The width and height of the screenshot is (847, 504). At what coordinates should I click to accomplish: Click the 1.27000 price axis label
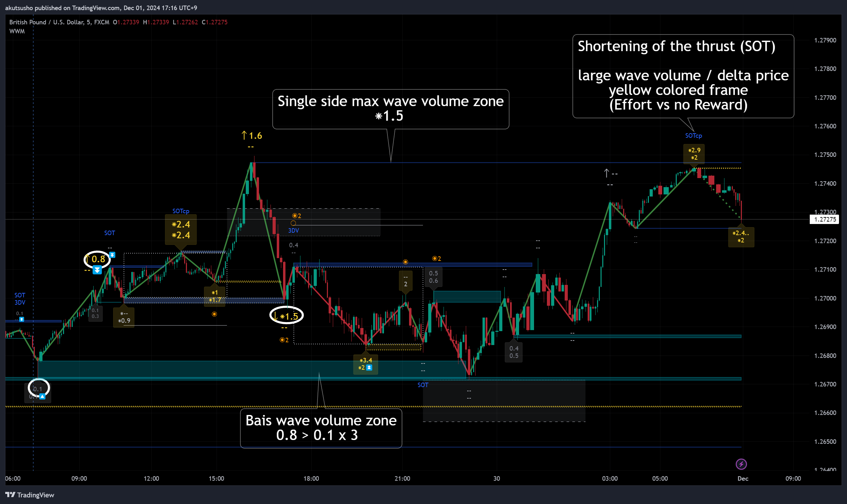coord(825,298)
